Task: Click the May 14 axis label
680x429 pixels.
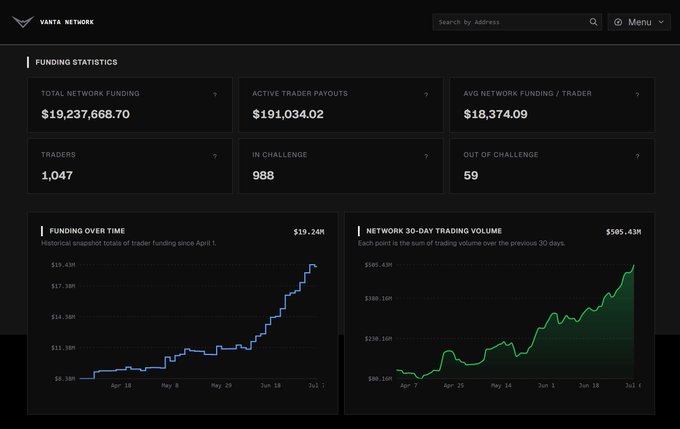Action: click(501, 385)
